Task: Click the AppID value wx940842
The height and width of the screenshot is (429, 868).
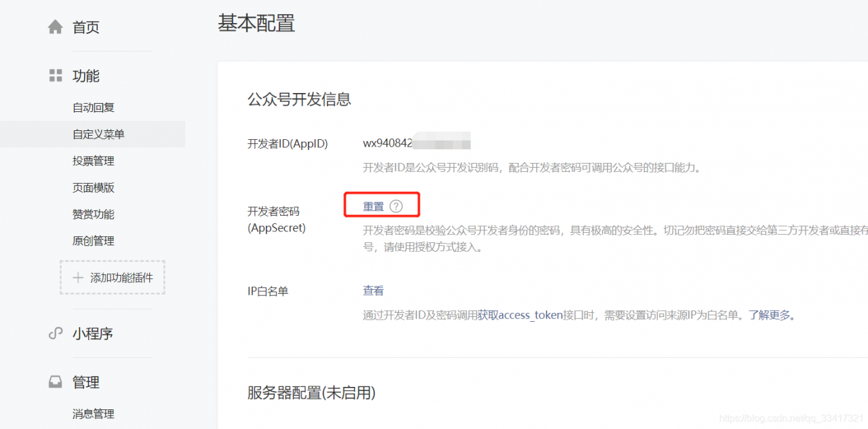Action: pyautogui.click(x=388, y=143)
